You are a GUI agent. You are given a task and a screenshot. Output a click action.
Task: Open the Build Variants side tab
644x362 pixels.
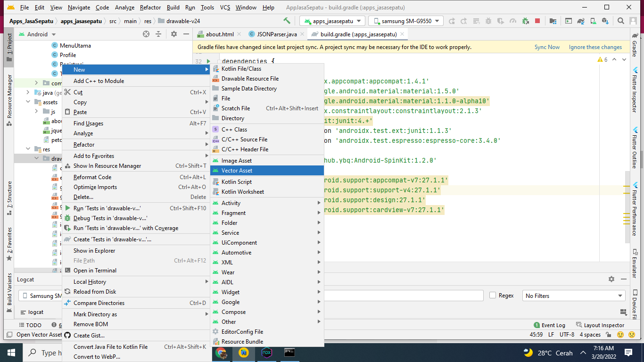point(9,293)
